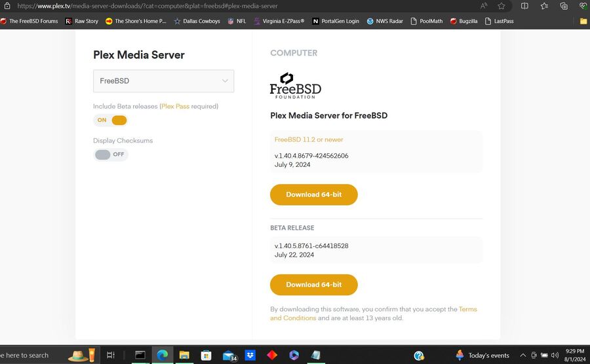Open the Collections icon
Viewport: 590px width, 364px height.
tap(564, 6)
